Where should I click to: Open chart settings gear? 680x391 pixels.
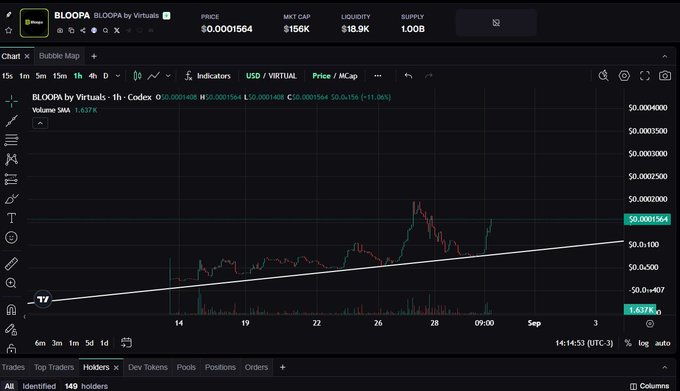point(624,76)
